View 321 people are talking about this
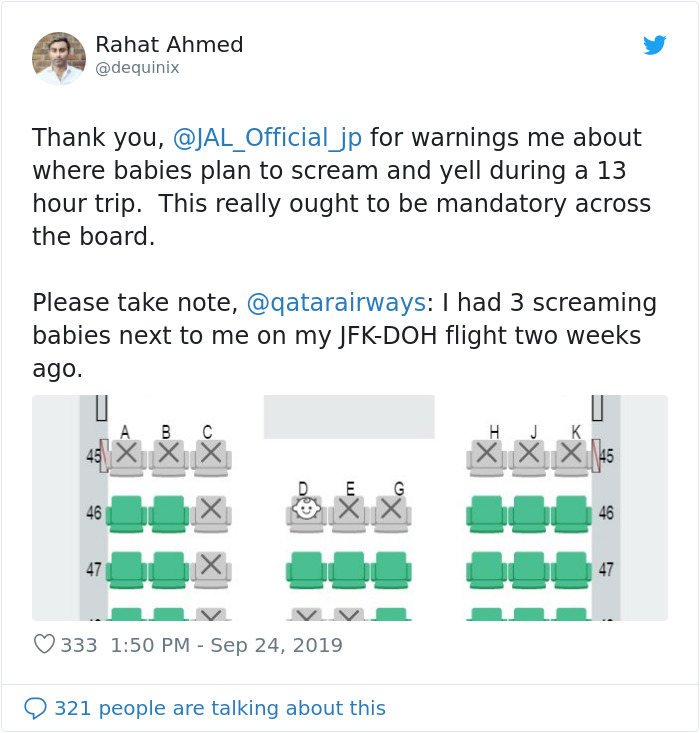 click(219, 708)
